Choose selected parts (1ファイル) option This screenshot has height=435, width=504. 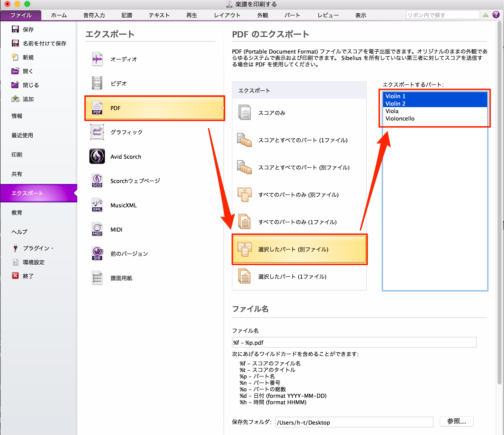pos(299,276)
